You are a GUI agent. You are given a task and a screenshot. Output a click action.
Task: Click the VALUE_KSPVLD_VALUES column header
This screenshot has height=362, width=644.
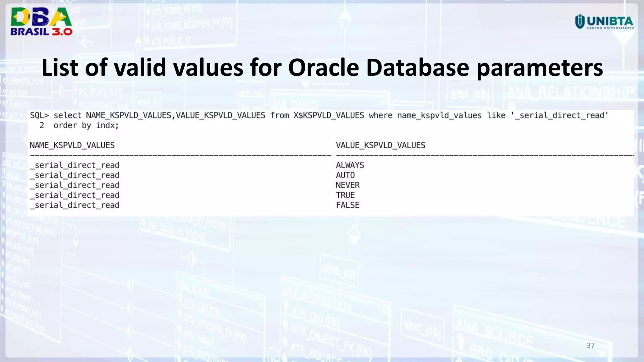click(x=380, y=145)
